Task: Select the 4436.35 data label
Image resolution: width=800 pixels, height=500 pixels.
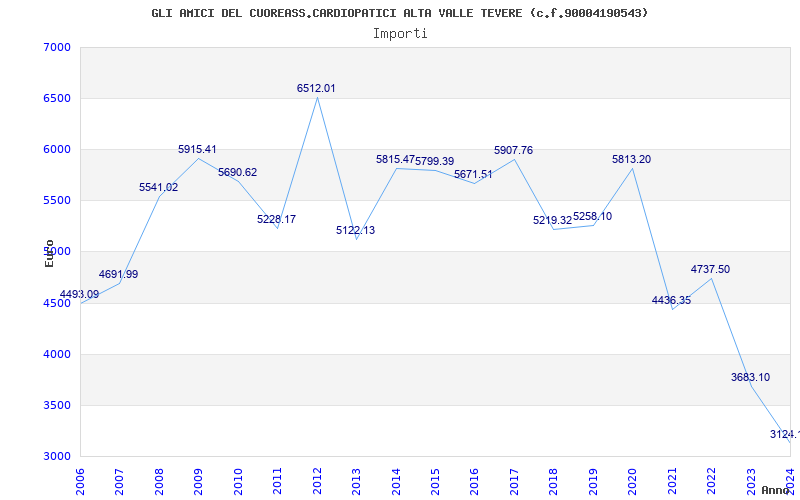Action: 671,301
